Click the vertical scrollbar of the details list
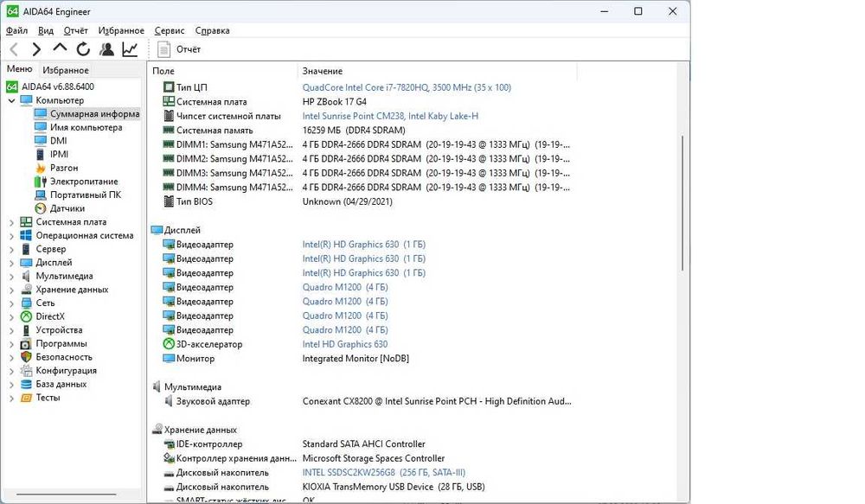This screenshot has width=865, height=504. point(683,203)
